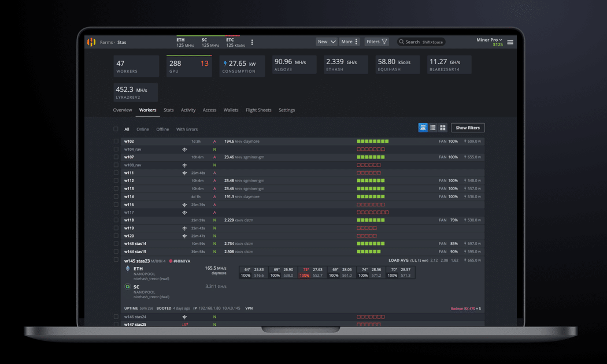Switch to the grid tile view icon

coord(443,128)
